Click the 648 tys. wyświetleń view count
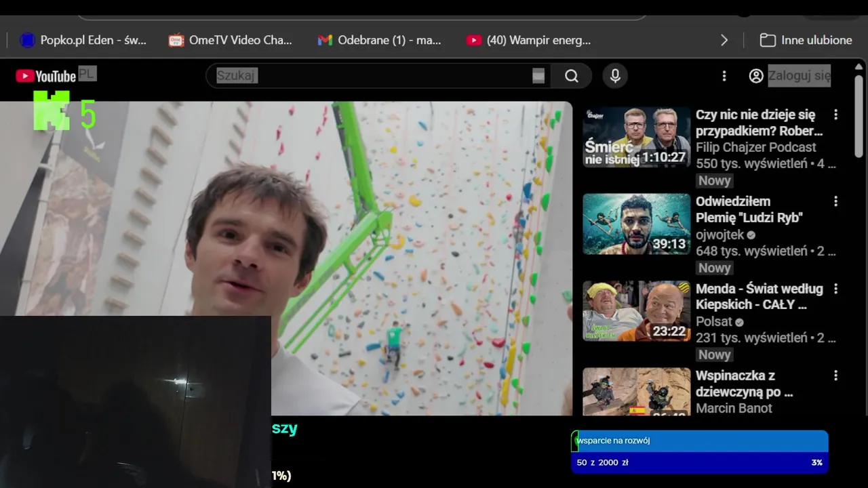Viewport: 868px width, 488px height. coord(751,251)
